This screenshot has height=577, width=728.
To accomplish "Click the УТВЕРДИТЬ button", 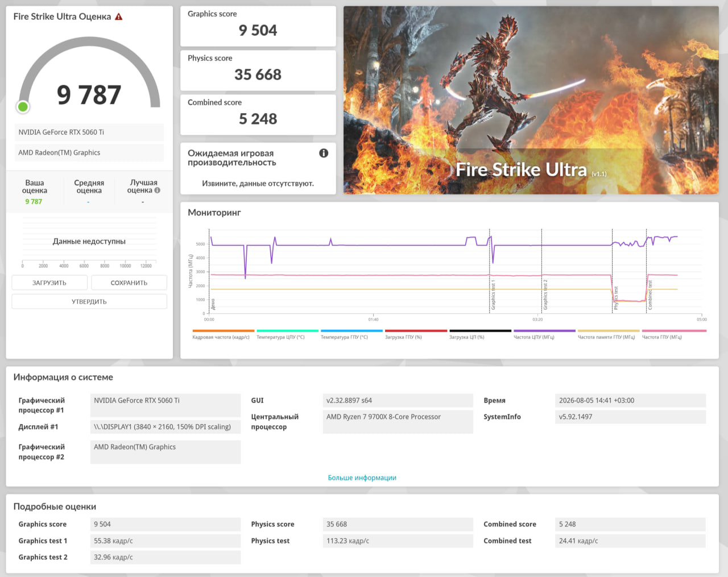I will (89, 301).
